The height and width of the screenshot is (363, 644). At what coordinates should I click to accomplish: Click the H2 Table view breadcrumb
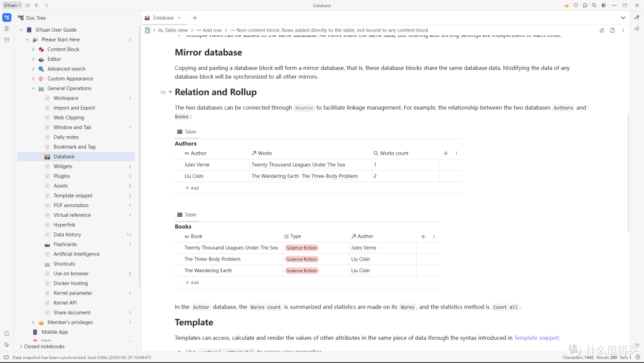(173, 30)
